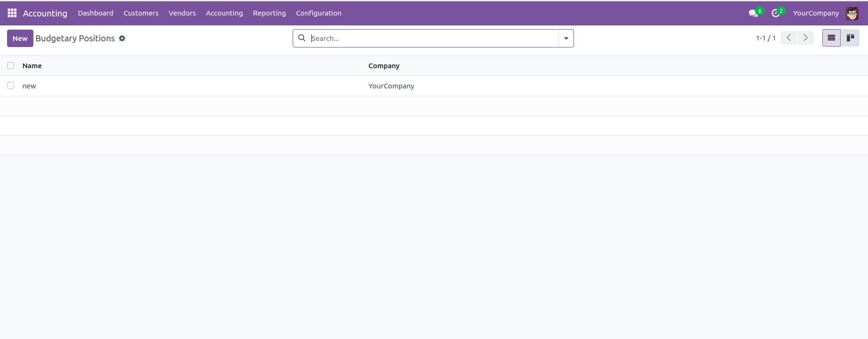Image resolution: width=868 pixels, height=339 pixels.
Task: Sort by the Company column header
Action: pos(384,66)
